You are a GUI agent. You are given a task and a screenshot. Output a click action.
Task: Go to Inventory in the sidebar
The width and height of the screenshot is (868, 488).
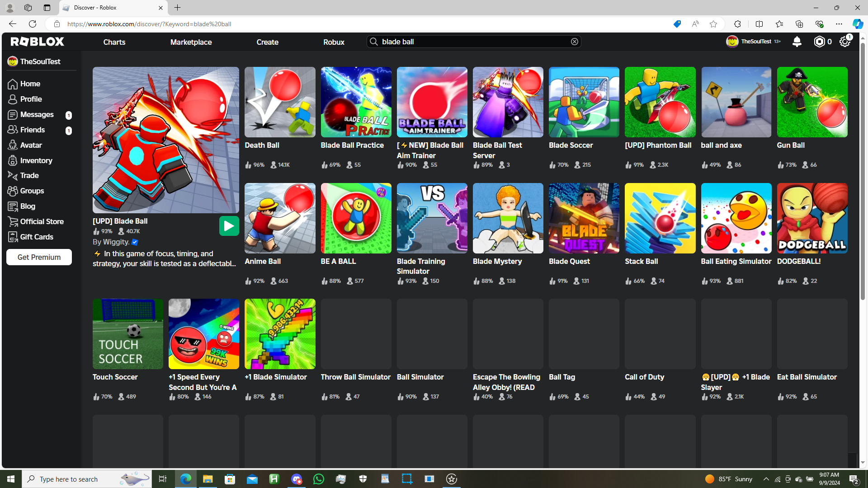(x=36, y=160)
